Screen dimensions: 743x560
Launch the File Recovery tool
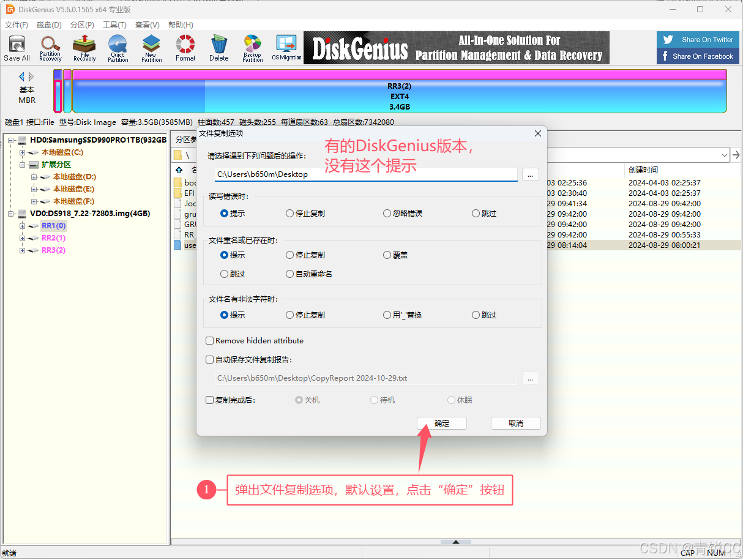point(84,48)
